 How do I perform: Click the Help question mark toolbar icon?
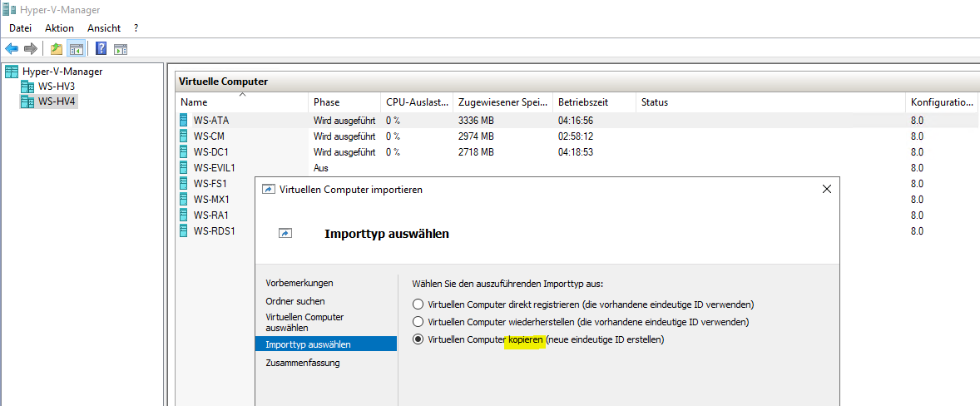click(x=101, y=49)
